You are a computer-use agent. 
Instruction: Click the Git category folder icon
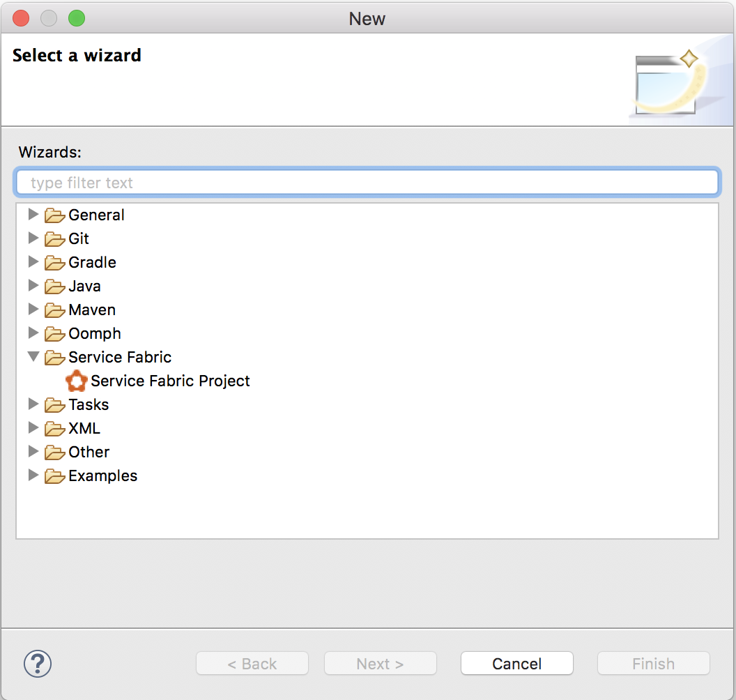point(54,238)
